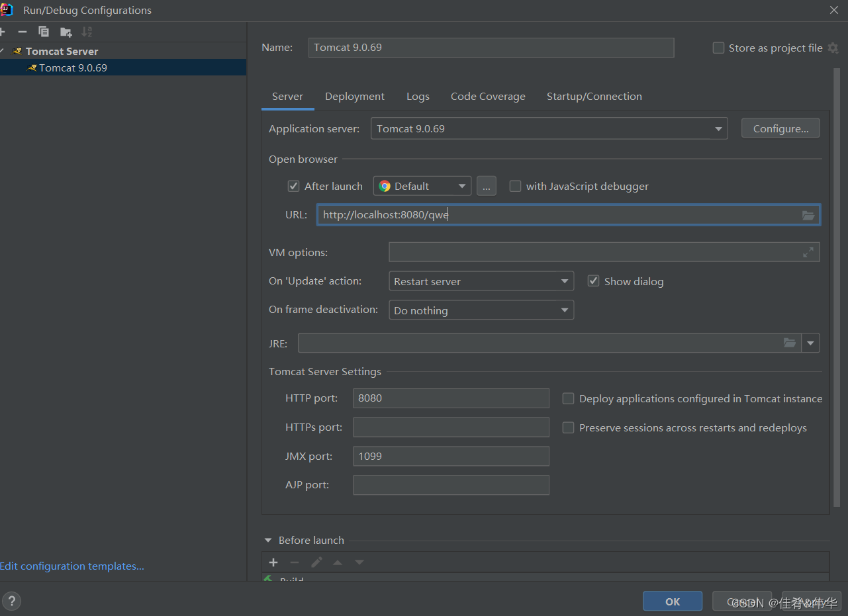Click into the HTTP port field
Image resolution: width=848 pixels, height=616 pixels.
pyautogui.click(x=451, y=398)
